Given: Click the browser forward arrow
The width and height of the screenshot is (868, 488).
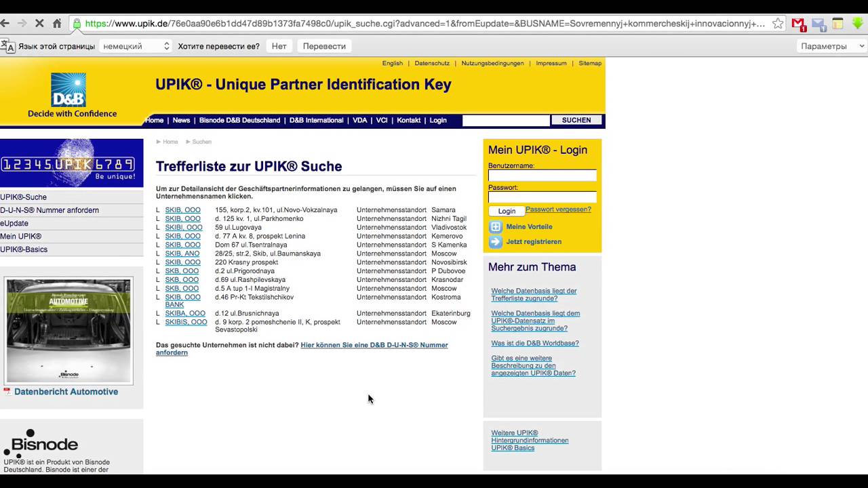Looking at the screenshot, I should click(22, 23).
